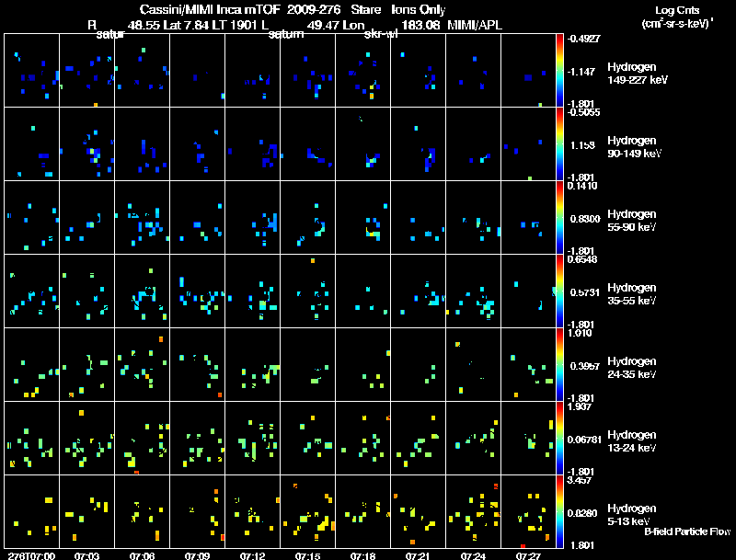Viewport: 736px width, 560px height.
Task: Click the 3.457 colorbar value
Action: coord(580,480)
